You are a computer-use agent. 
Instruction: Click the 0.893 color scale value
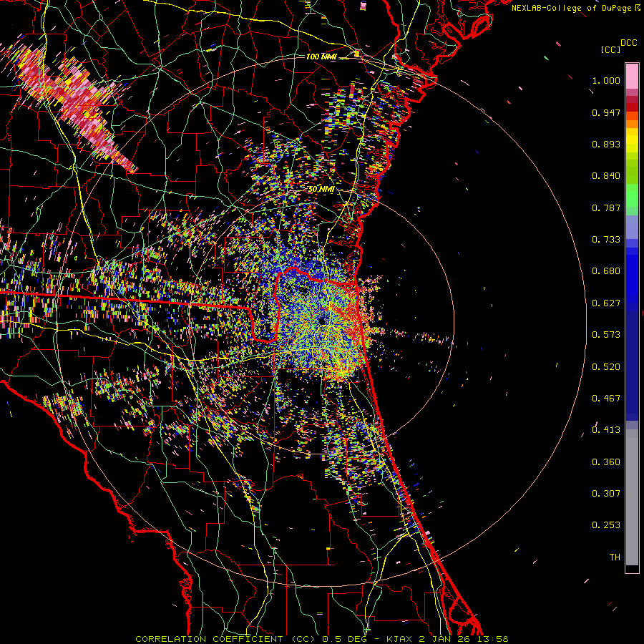606,144
